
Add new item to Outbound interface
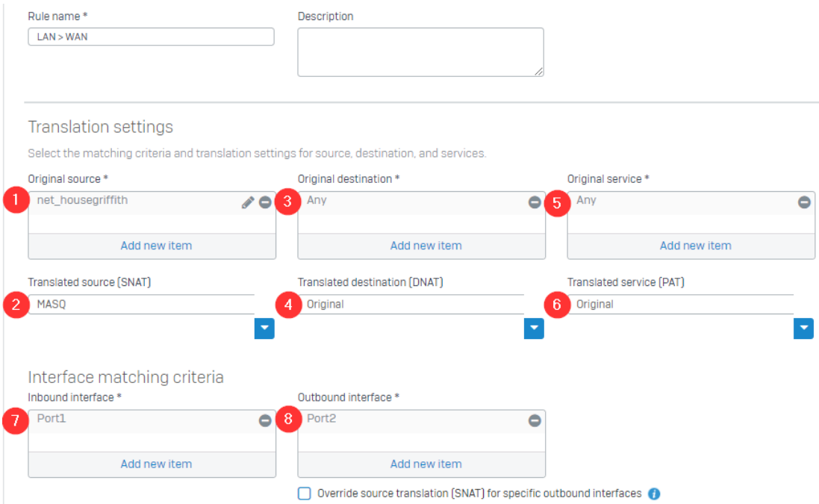(426, 464)
